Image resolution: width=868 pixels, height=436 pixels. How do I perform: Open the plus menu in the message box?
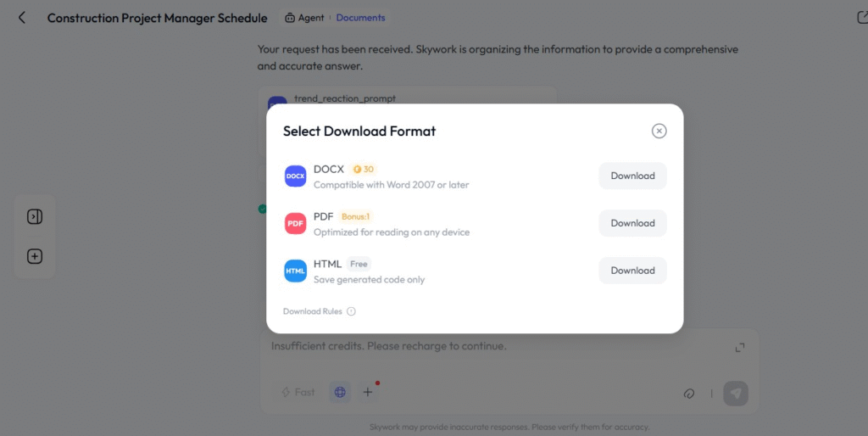[368, 392]
